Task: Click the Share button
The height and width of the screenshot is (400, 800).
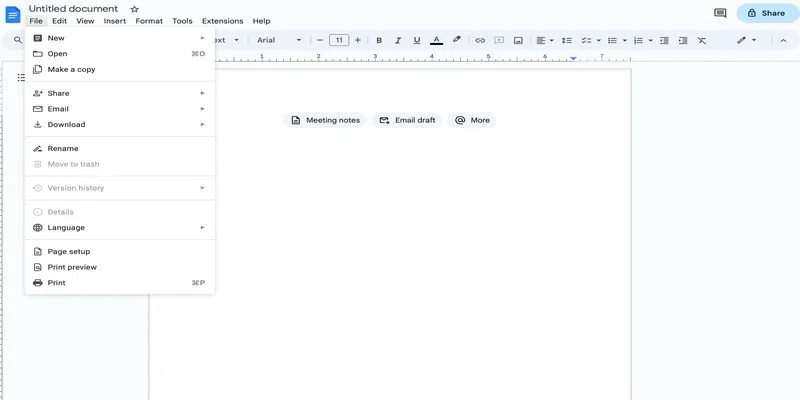Action: click(x=767, y=13)
